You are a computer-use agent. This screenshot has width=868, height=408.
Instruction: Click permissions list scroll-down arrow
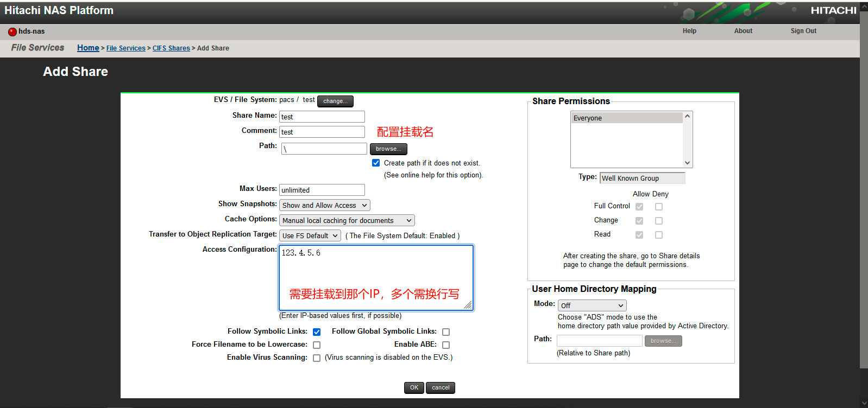pos(687,163)
